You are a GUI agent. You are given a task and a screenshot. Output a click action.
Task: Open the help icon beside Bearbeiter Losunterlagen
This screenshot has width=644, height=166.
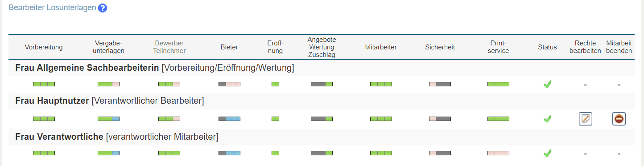(103, 8)
